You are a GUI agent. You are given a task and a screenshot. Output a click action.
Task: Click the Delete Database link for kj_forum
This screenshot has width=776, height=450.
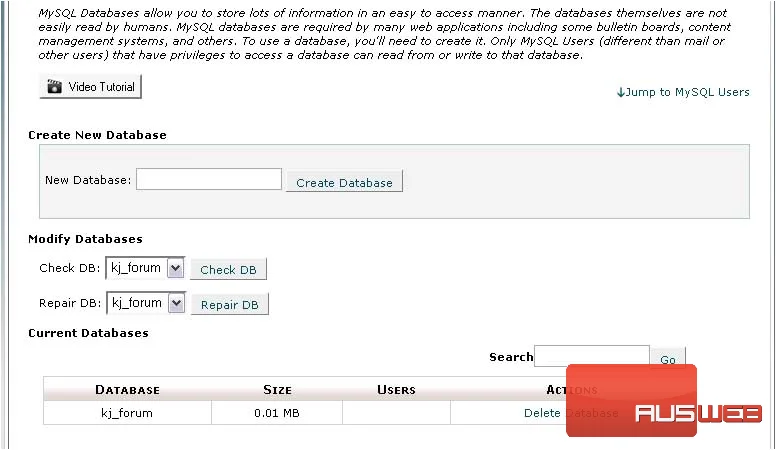tap(571, 413)
